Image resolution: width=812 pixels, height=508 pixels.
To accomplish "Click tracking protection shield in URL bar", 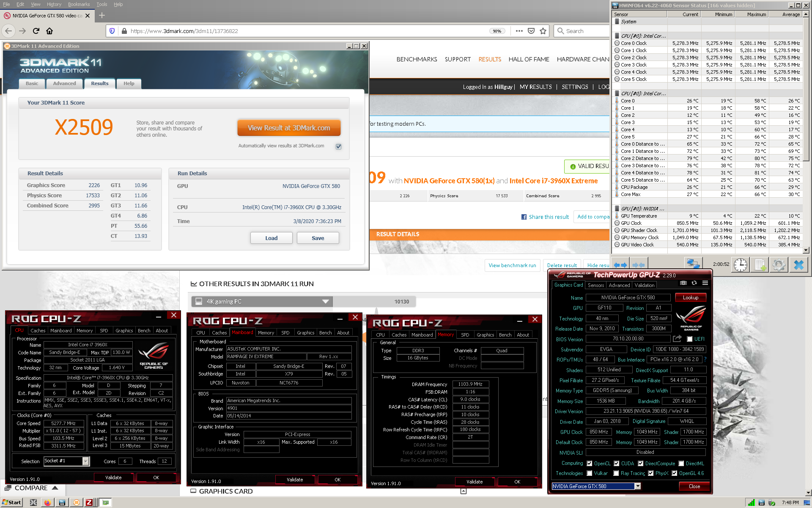I will (112, 31).
